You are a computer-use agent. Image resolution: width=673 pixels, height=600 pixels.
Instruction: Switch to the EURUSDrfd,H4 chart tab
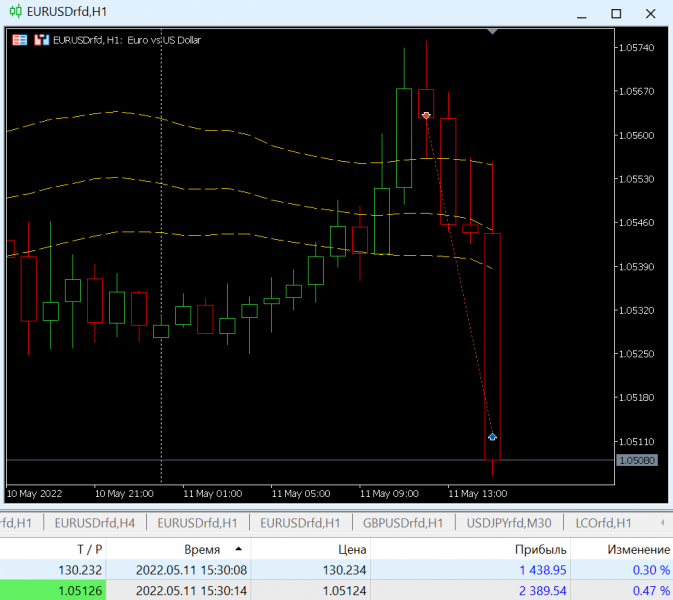click(94, 523)
